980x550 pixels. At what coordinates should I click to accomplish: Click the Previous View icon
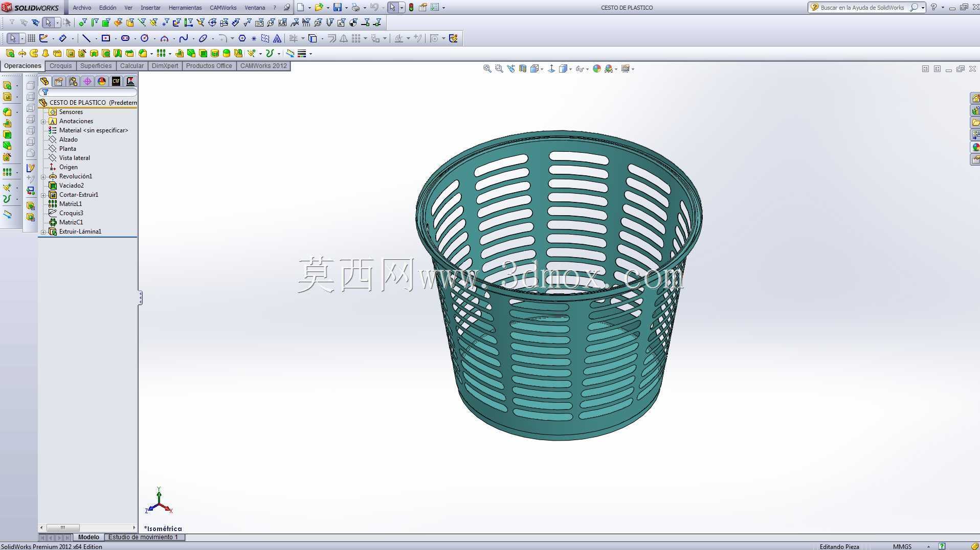(x=511, y=68)
